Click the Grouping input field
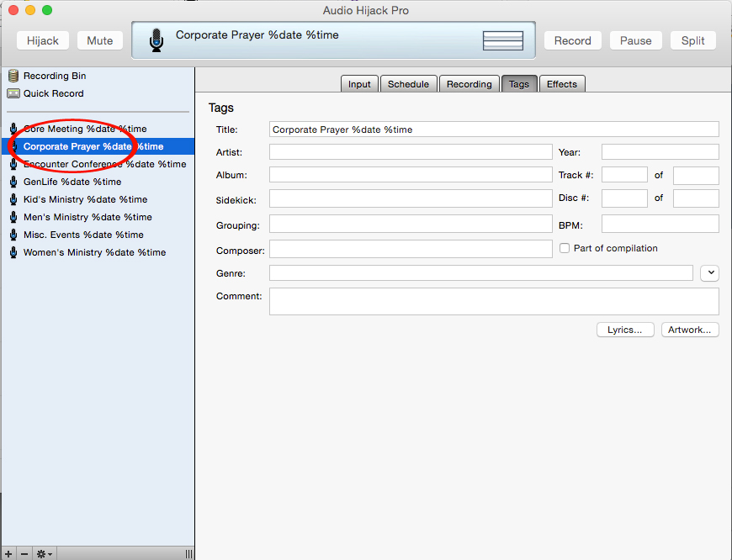This screenshot has width=732, height=560. coord(411,224)
